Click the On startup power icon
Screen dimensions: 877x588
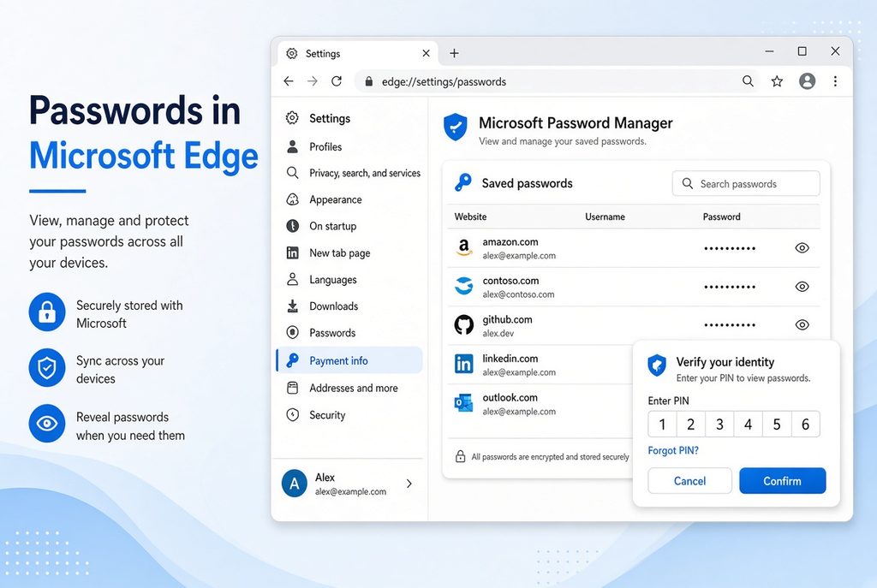click(292, 226)
